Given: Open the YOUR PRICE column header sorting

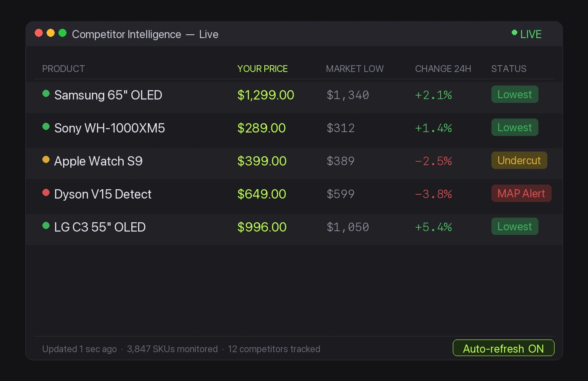Looking at the screenshot, I should [263, 69].
